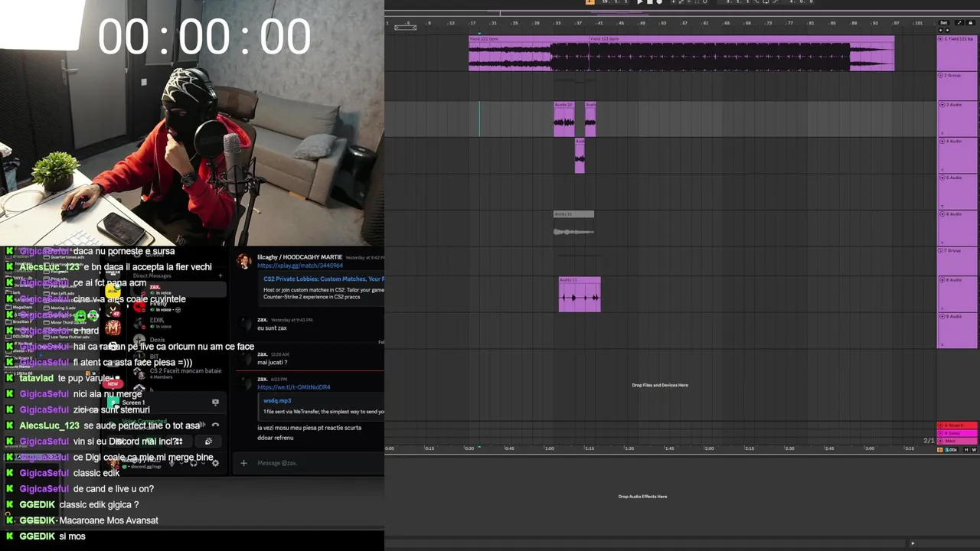The width and height of the screenshot is (980, 551).
Task: Click the small preview play icon bottom right
Action: 912,543
